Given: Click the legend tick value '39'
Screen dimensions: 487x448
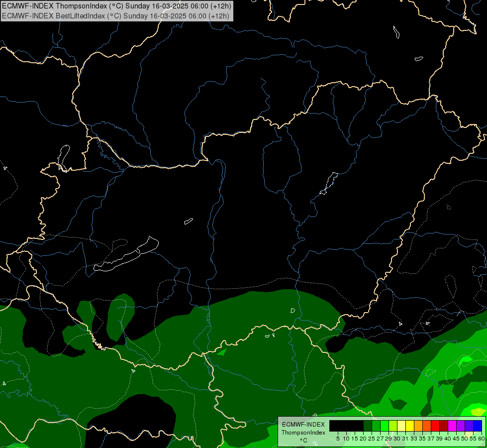Looking at the screenshot, I should pyautogui.click(x=439, y=439).
